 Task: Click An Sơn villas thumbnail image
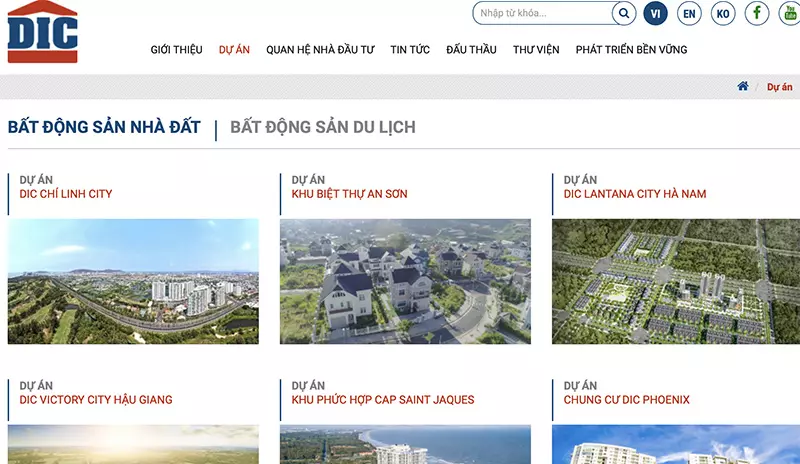point(405,281)
